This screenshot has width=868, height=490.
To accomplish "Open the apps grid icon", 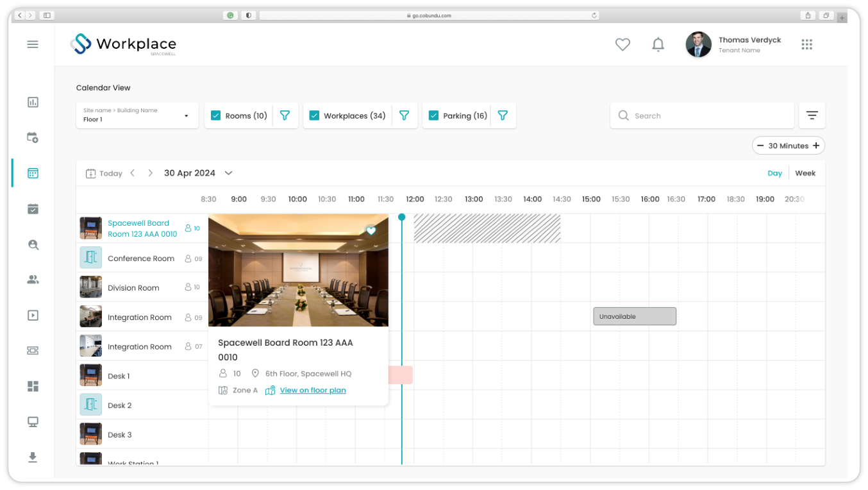I will (807, 44).
